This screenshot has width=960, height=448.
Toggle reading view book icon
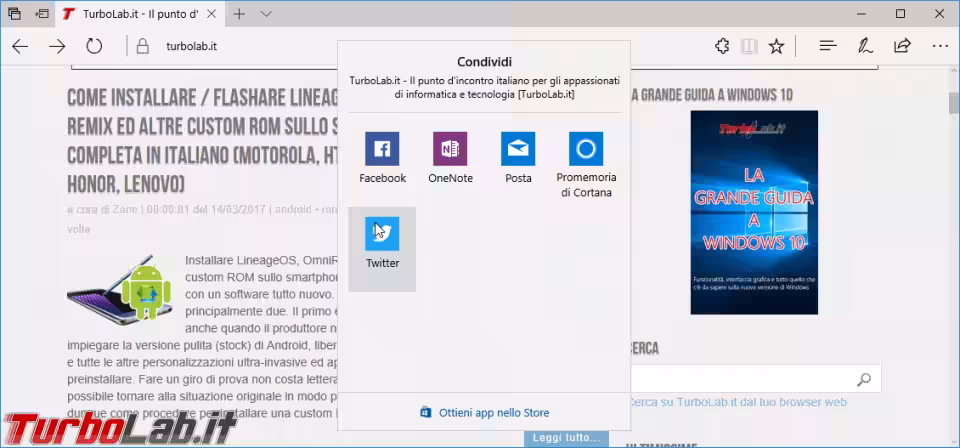click(749, 46)
